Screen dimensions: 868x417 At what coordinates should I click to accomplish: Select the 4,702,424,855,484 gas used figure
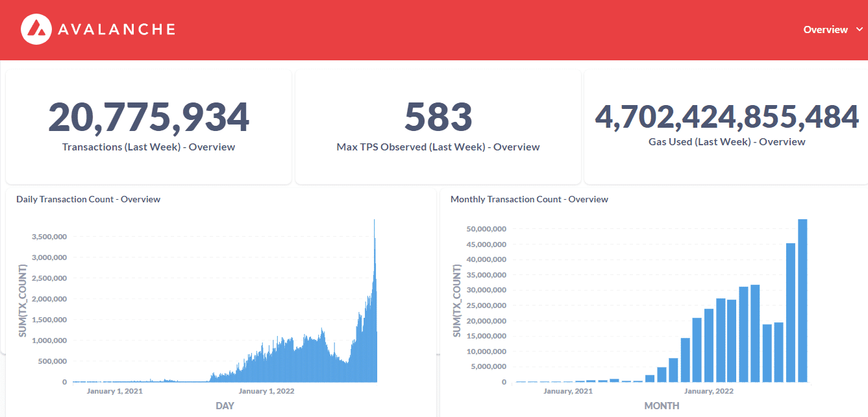pyautogui.click(x=727, y=117)
